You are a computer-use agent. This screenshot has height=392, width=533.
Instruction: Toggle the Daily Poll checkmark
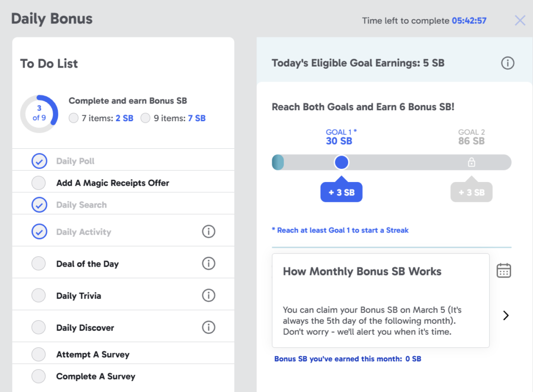click(x=39, y=161)
